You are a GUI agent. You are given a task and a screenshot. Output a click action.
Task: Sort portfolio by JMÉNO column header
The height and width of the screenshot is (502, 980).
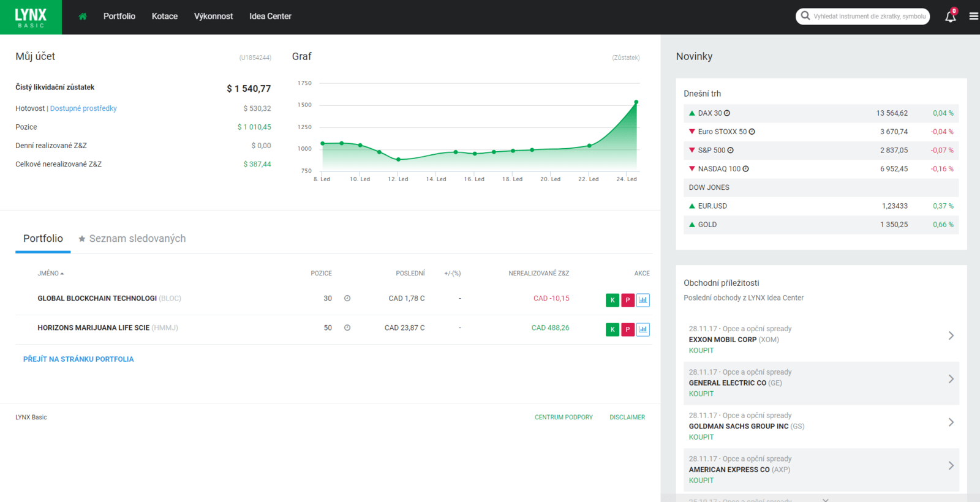[50, 274]
